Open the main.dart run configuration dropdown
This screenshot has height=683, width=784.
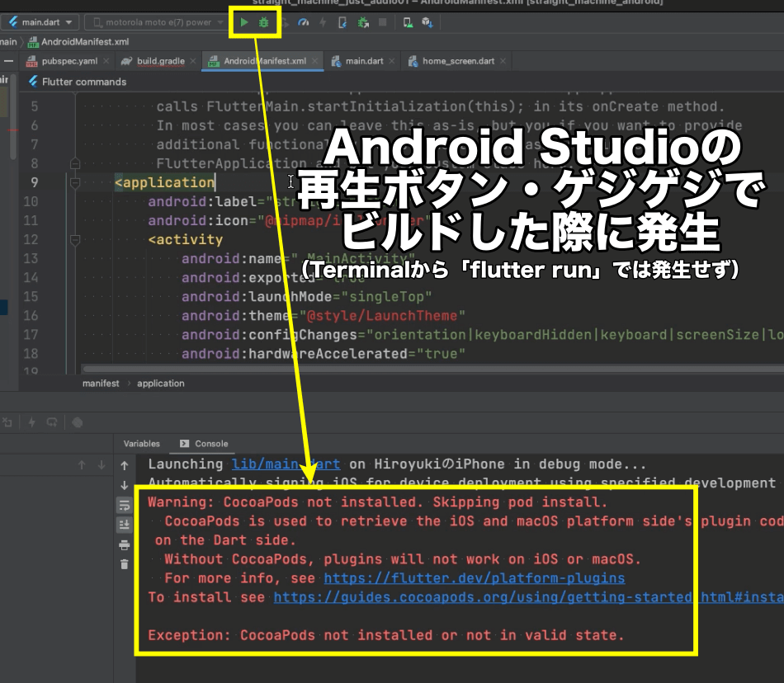(x=40, y=22)
